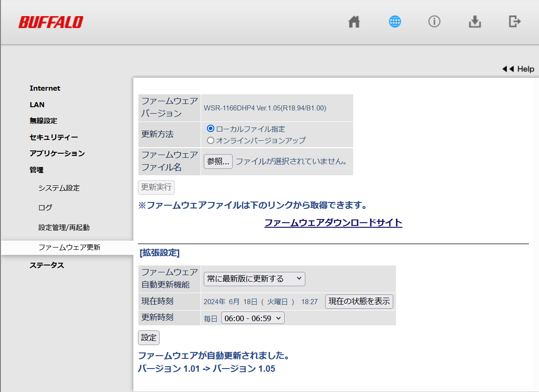The height and width of the screenshot is (392, 539).
Task: Click the information circle icon
Action: coord(434,22)
